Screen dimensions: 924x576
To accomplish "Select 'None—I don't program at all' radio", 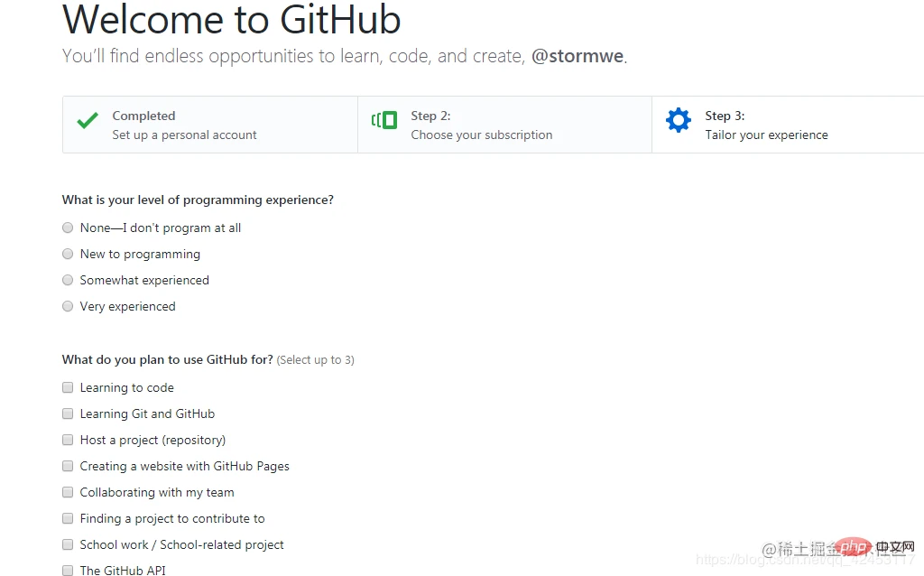I will [x=68, y=228].
